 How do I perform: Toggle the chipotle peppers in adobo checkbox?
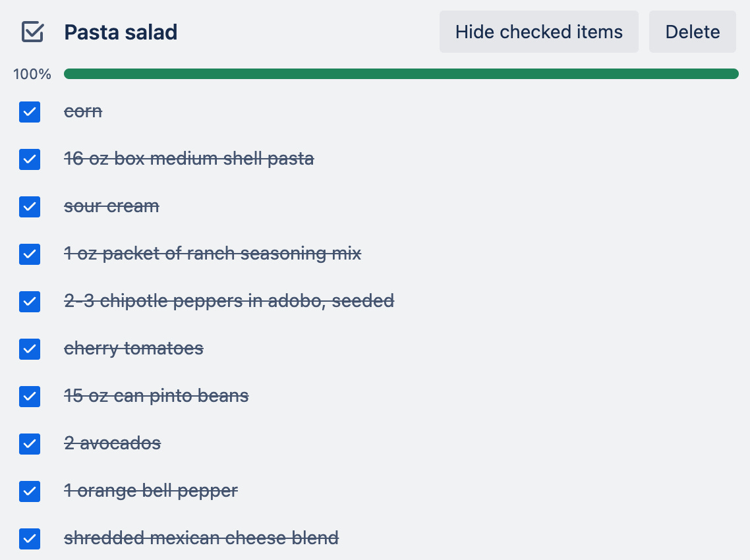pyautogui.click(x=30, y=302)
